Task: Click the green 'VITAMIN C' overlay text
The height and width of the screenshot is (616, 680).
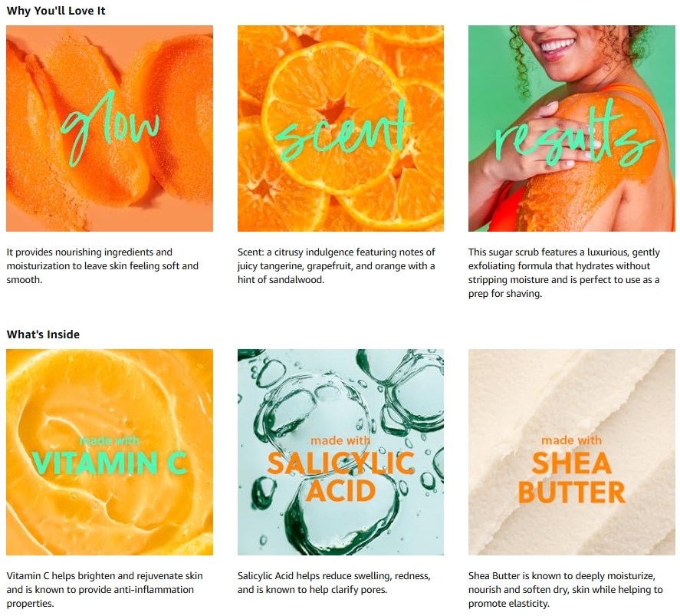Action: coord(110,463)
